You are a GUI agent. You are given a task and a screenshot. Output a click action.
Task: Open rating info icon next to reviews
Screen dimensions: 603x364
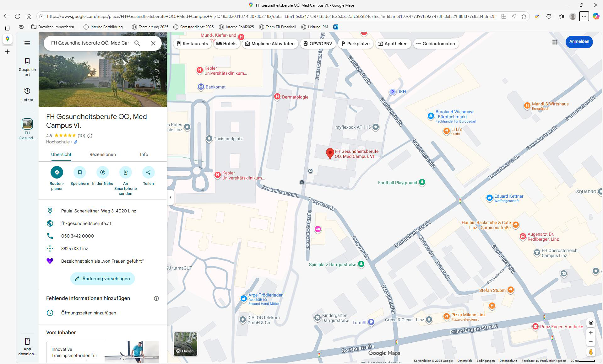(x=90, y=136)
